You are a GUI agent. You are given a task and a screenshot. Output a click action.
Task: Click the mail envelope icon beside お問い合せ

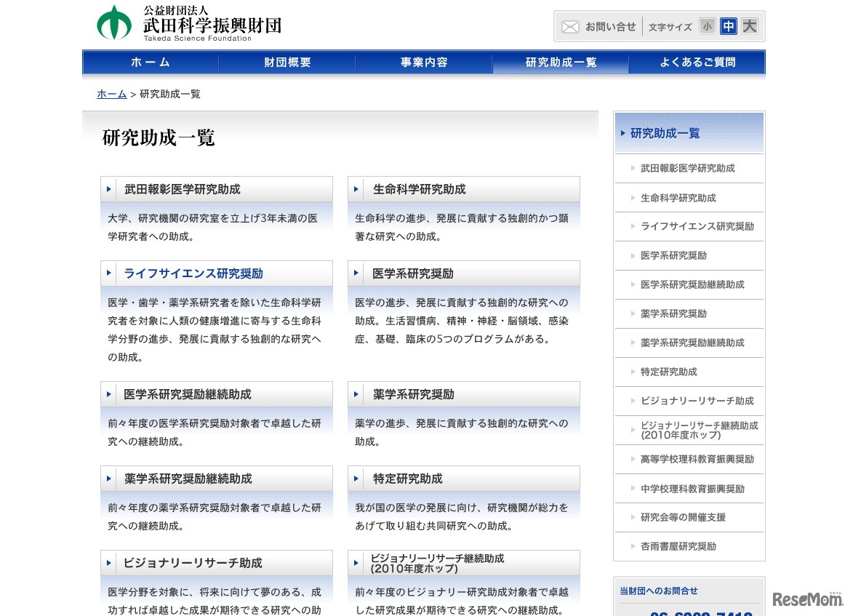[x=570, y=26]
